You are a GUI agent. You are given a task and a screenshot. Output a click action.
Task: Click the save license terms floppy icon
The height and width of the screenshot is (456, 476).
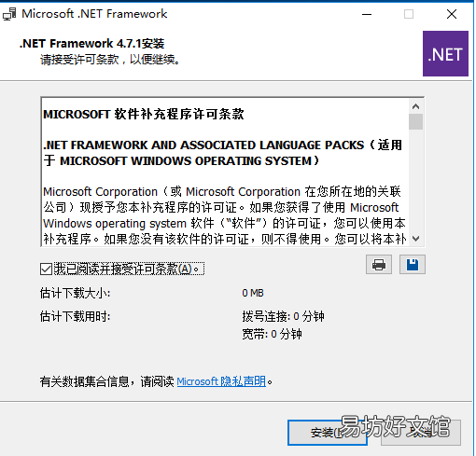(x=413, y=265)
